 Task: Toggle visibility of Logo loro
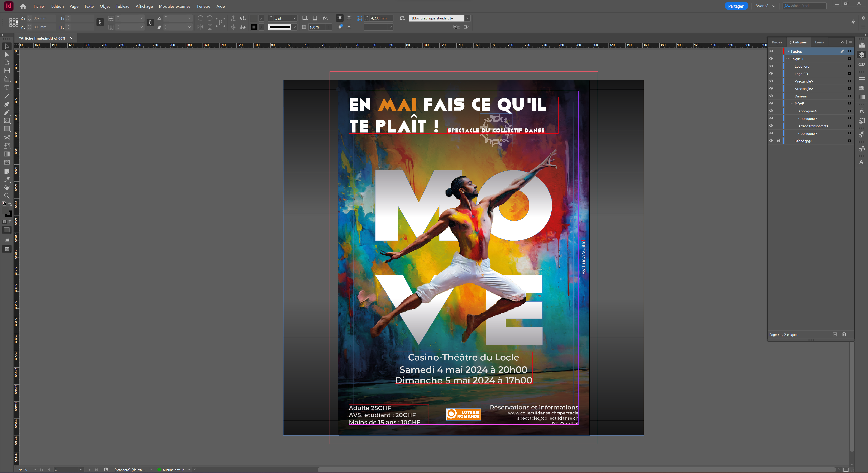pos(771,66)
